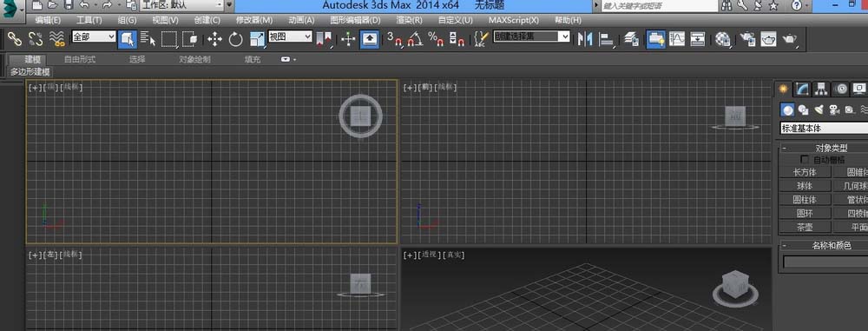Viewport: 868px width, 331px height.
Task: Redo the action with the redo arrow
Action: point(107,5)
